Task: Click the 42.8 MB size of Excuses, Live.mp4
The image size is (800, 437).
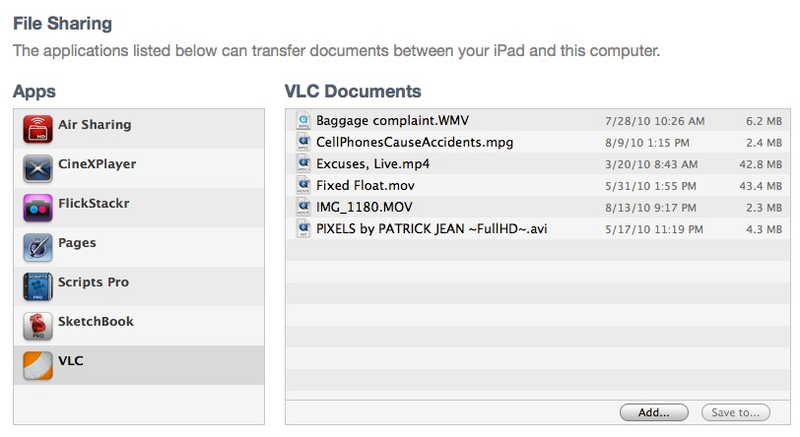Action: 761,164
